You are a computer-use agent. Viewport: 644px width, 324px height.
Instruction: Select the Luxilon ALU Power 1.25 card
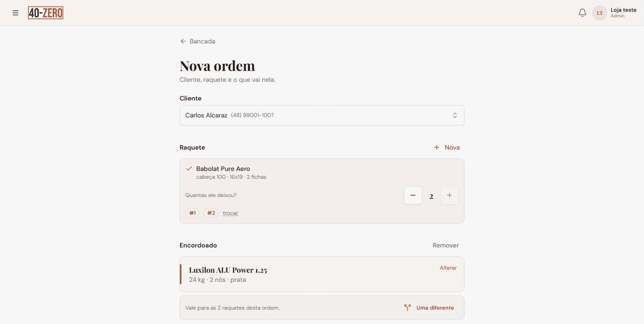322,274
